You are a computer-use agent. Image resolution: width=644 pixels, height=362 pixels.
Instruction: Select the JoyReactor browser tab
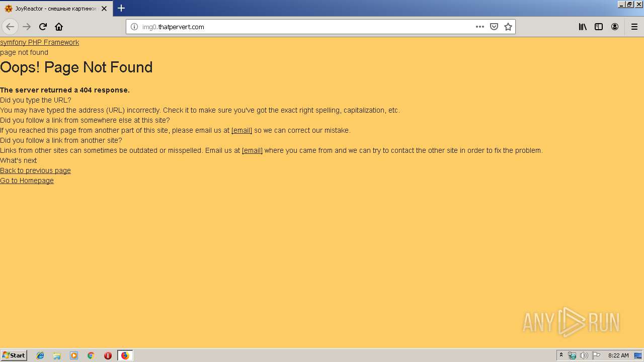click(56, 9)
